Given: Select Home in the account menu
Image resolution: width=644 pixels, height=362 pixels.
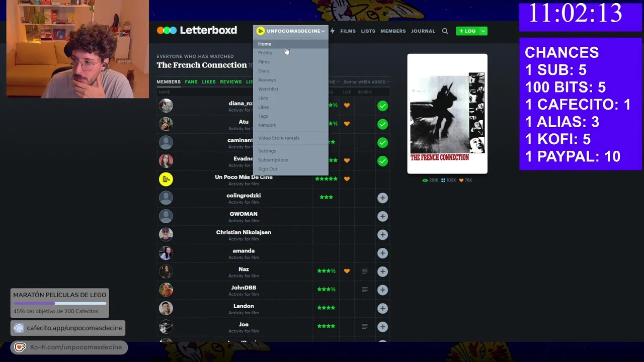Looking at the screenshot, I should (265, 44).
